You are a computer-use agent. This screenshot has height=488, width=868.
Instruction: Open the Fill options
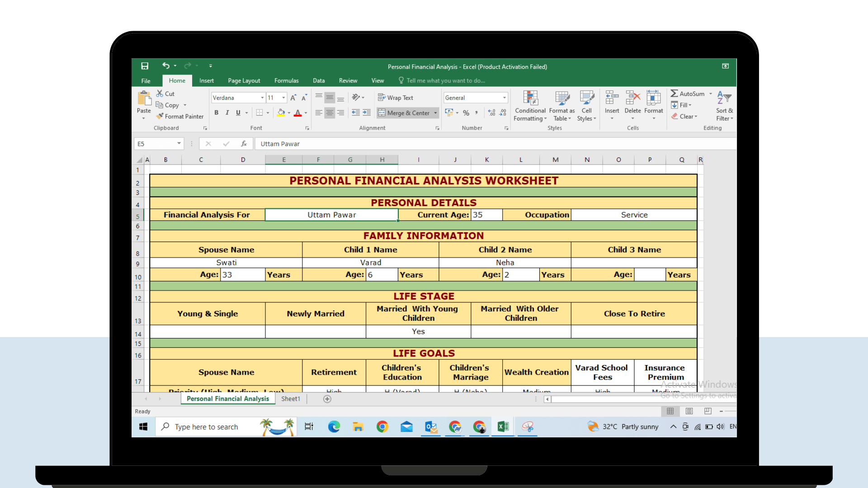(x=681, y=105)
